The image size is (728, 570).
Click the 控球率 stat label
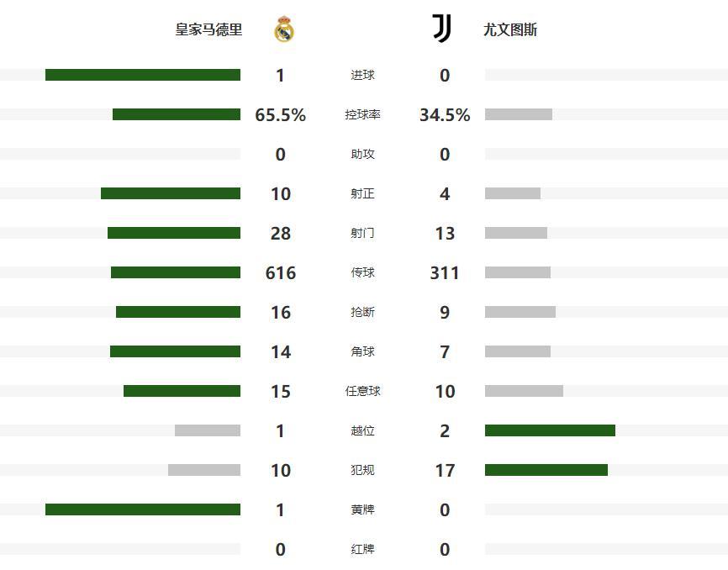(x=362, y=115)
